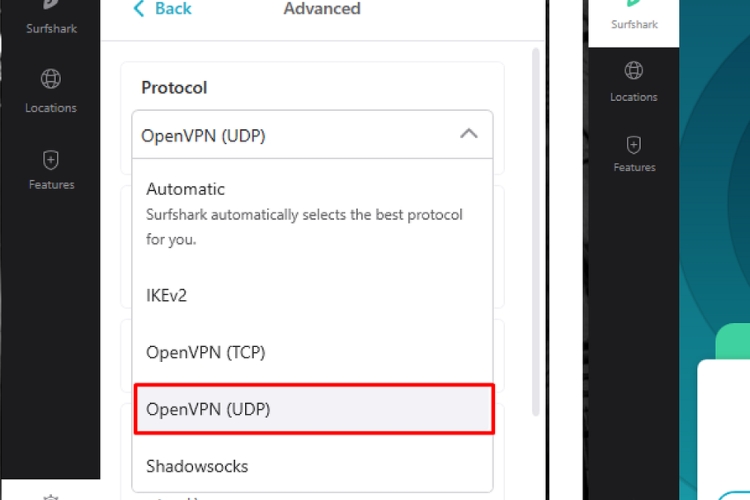Click the Locations text label in left window
This screenshot has width=750, height=500.
click(x=51, y=108)
